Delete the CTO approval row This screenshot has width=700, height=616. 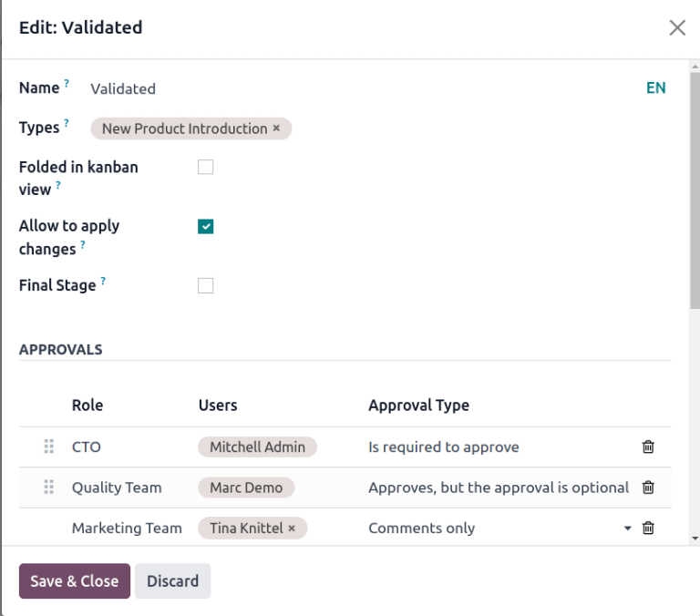click(648, 447)
